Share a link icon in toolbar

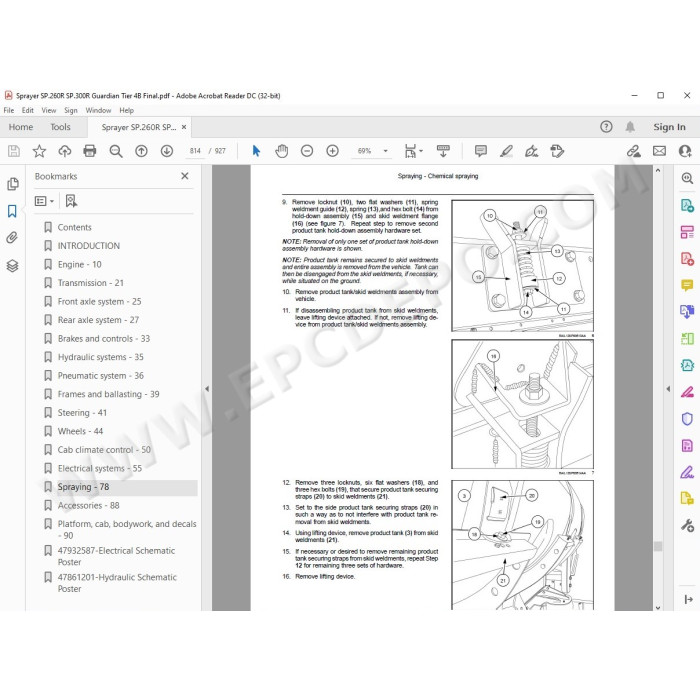633,151
